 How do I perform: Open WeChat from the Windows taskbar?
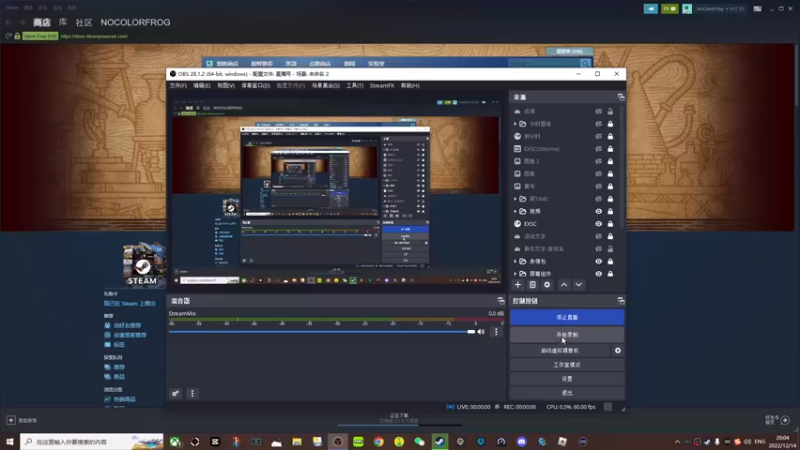419,441
